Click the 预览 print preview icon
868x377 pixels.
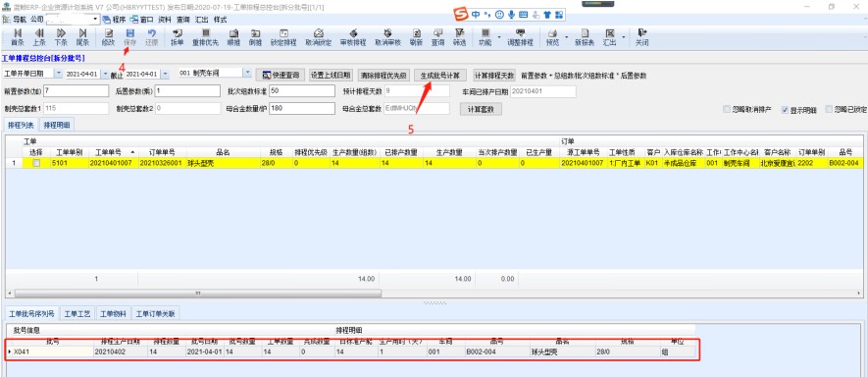click(552, 37)
